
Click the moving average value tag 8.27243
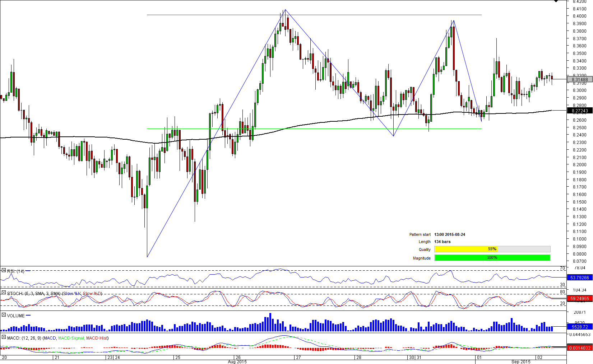tap(579, 111)
